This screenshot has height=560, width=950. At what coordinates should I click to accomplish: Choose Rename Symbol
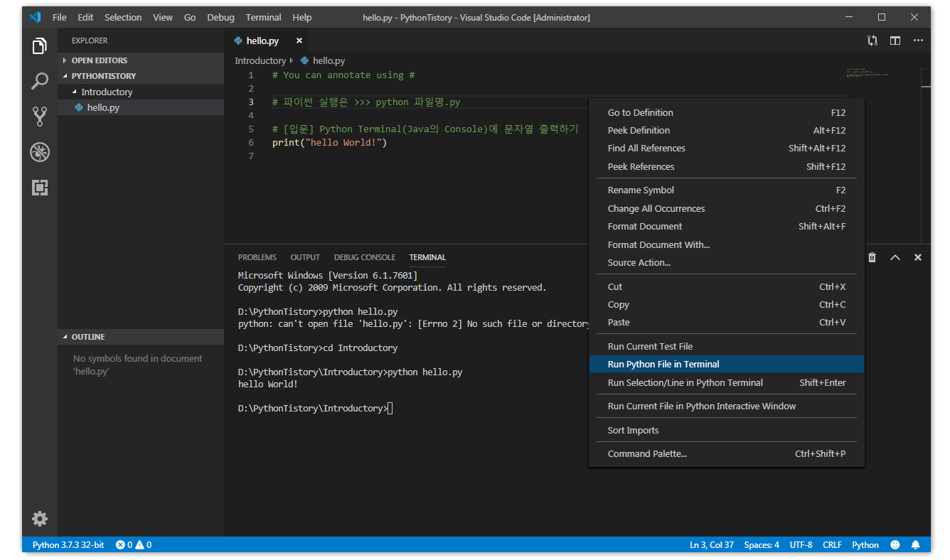[x=727, y=190]
